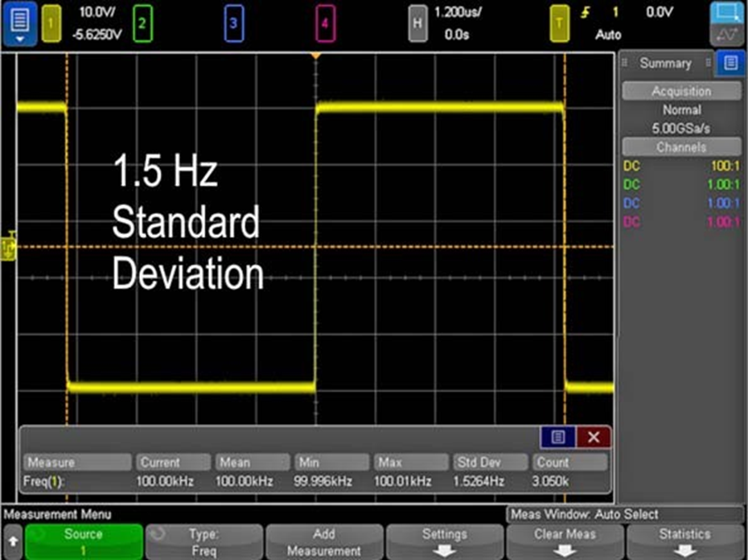Open the measurement panel options icon

point(558,437)
